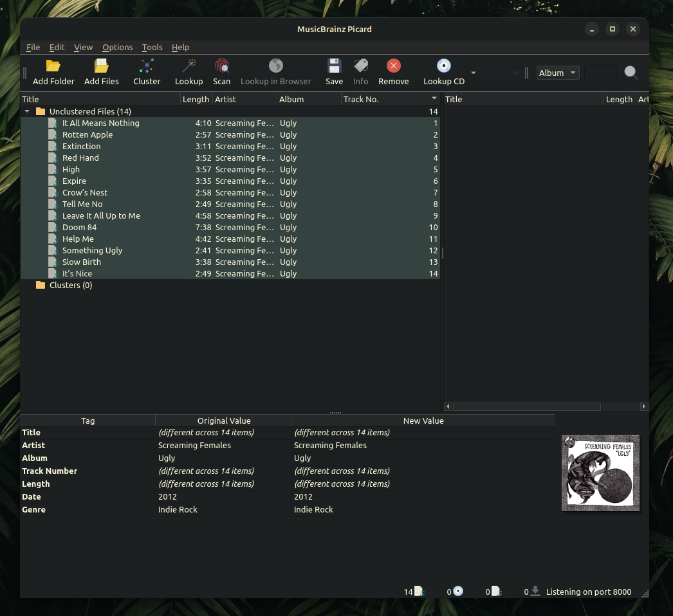Click the Unclustered Files folder icon

click(x=41, y=111)
